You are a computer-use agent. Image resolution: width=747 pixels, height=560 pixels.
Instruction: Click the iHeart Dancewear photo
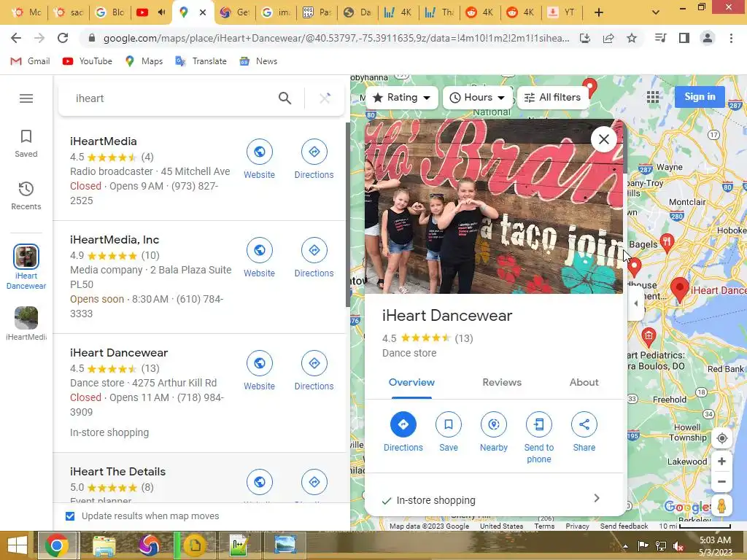[494, 206]
